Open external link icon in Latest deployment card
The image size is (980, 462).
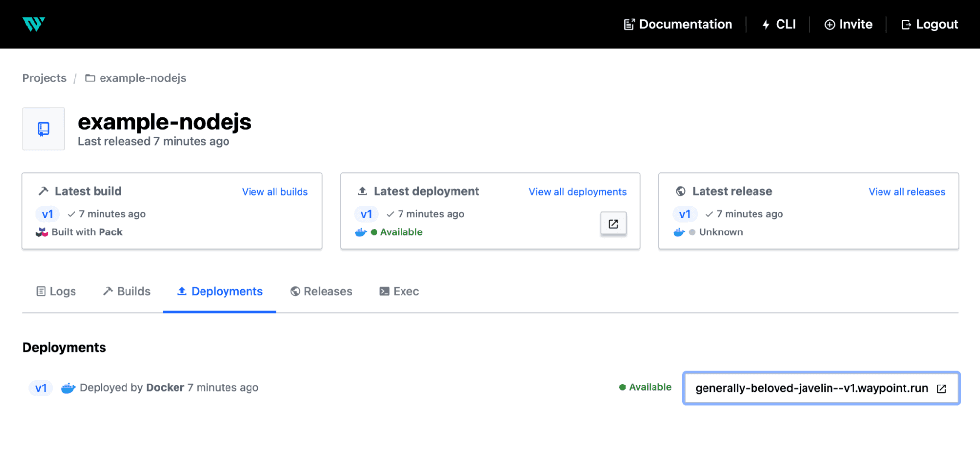tap(613, 224)
